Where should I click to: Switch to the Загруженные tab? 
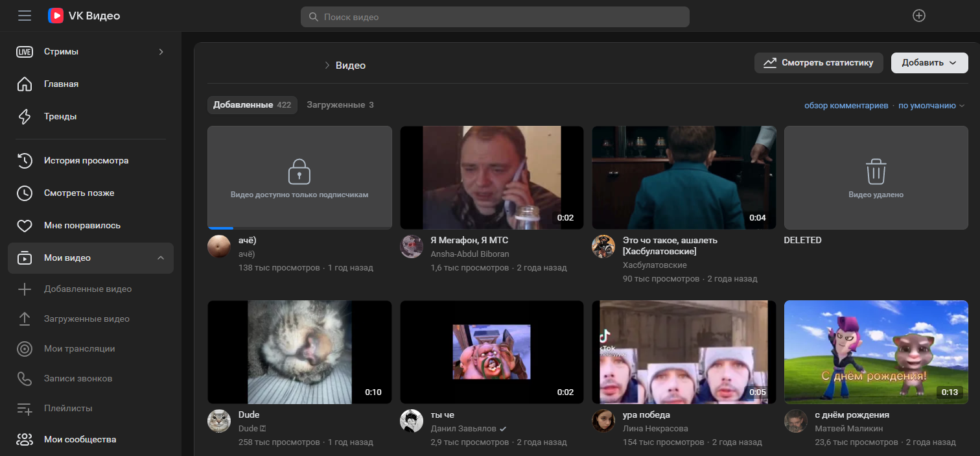(340, 105)
